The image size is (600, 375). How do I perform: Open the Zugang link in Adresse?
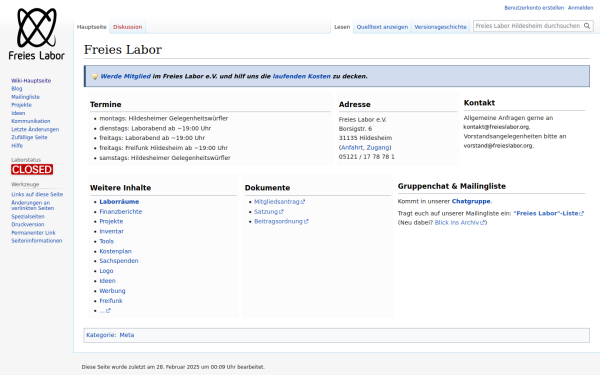(x=378, y=148)
